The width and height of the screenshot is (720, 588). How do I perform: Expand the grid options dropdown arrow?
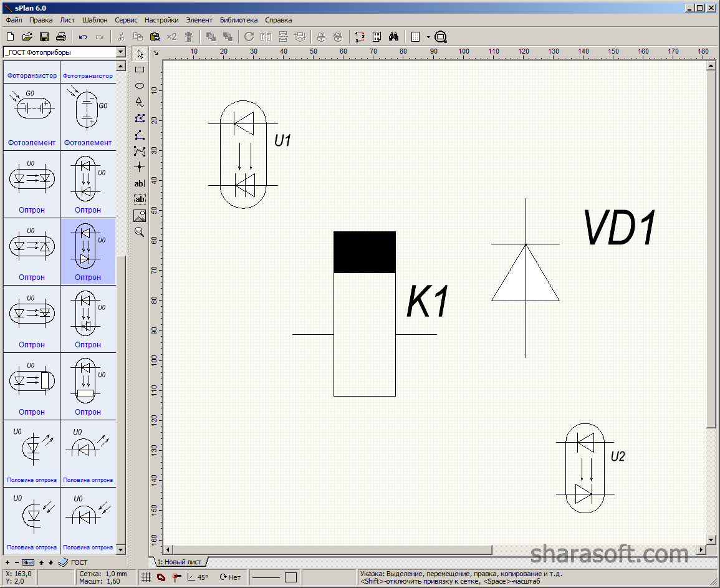[x=428, y=37]
